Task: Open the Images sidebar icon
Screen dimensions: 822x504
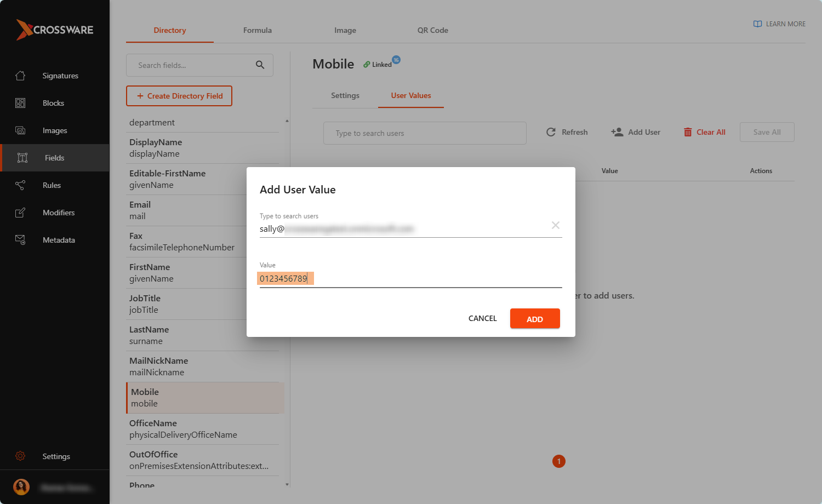Action: (x=20, y=130)
